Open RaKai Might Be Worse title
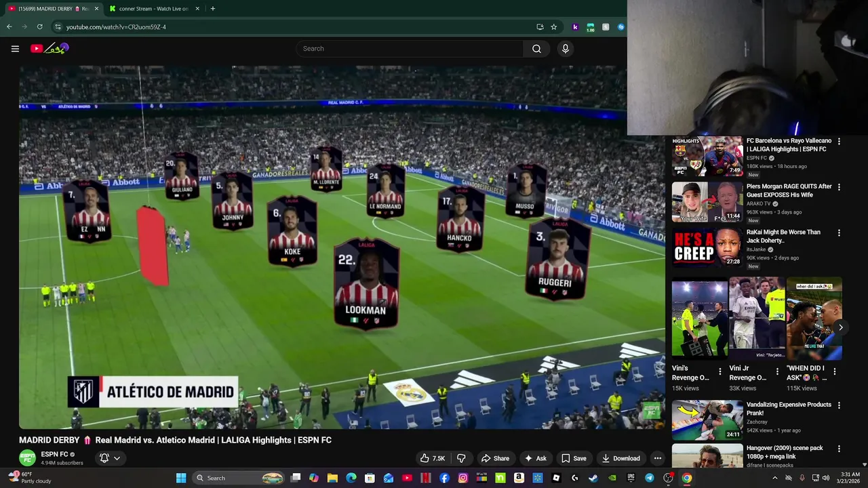This screenshot has height=488, width=868. 783,236
